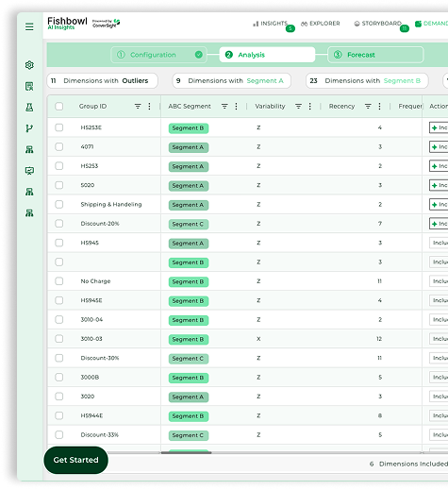
Task: Click Include button for No Charge row
Action: (439, 281)
